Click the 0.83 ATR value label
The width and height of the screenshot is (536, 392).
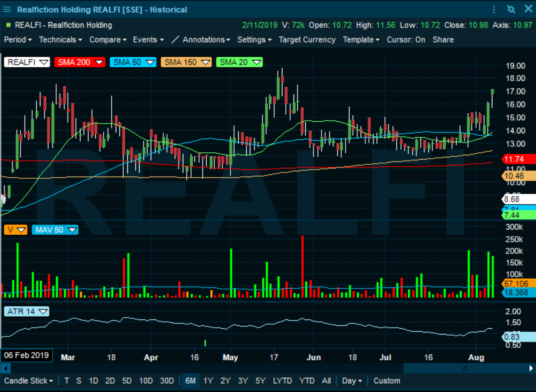pyautogui.click(x=518, y=337)
